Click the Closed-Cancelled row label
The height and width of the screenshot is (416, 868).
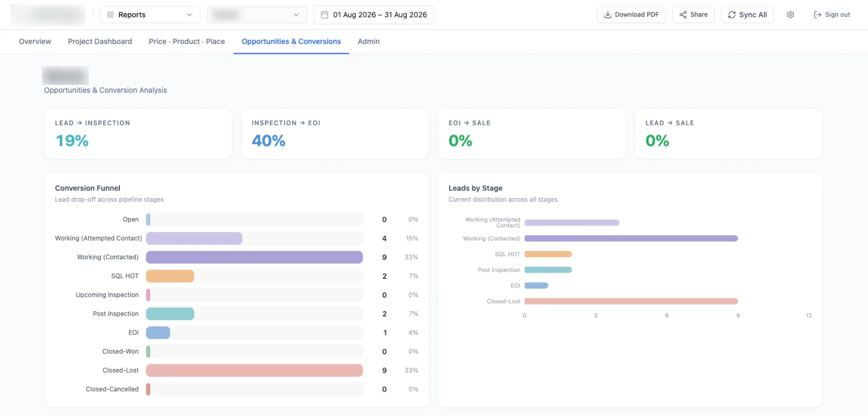[x=112, y=389]
